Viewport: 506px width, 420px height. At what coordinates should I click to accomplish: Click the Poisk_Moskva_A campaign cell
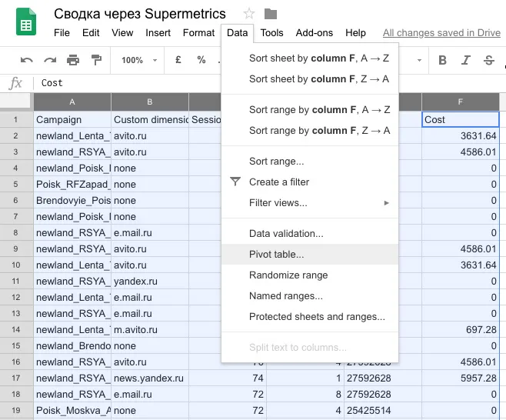click(x=72, y=410)
